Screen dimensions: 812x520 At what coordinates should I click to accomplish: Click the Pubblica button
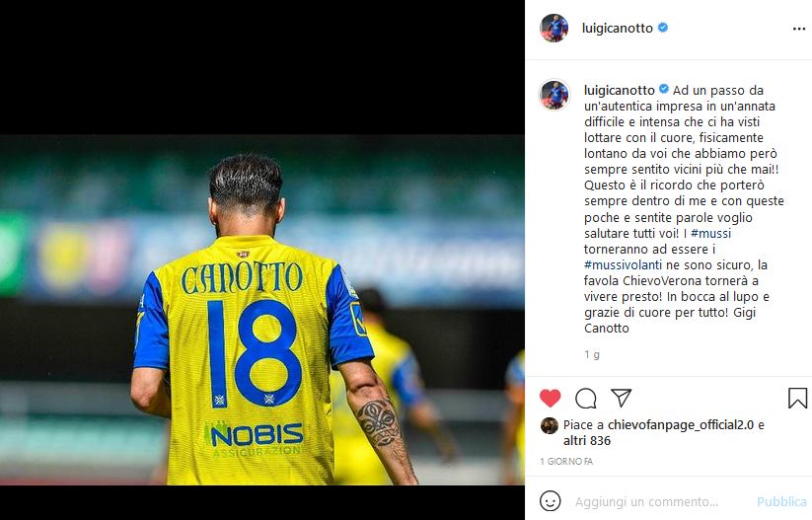point(781,502)
